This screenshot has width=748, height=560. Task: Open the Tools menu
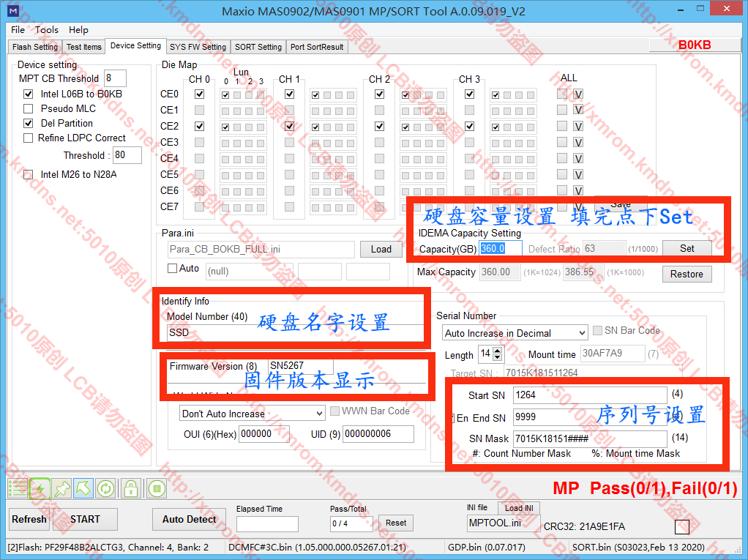(x=46, y=30)
